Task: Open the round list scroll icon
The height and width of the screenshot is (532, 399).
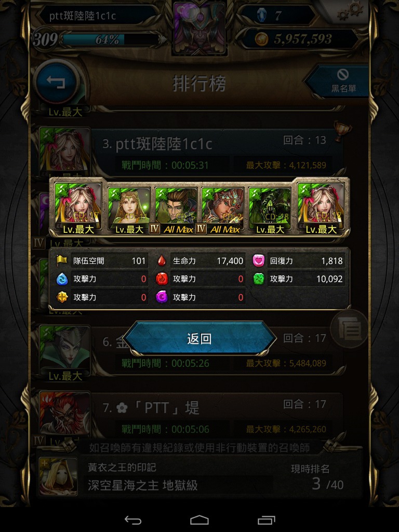Action: (350, 328)
